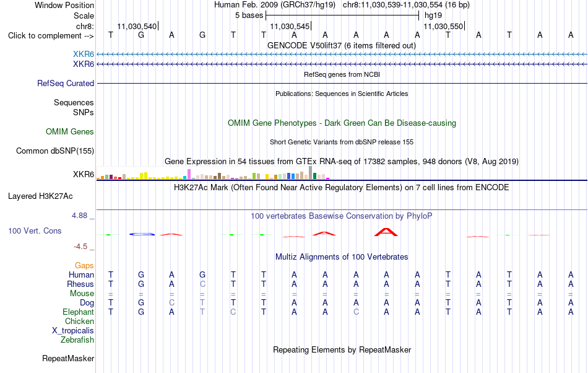This screenshot has height=373, width=588.
Task: Click the orange Gaps label
Action: pos(84,266)
